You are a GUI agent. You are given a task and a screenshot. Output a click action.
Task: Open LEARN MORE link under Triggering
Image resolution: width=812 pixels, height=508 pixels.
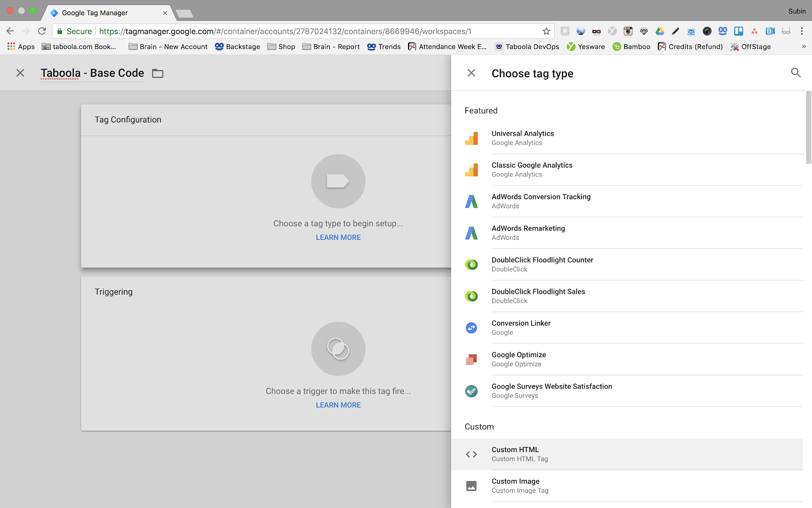338,405
